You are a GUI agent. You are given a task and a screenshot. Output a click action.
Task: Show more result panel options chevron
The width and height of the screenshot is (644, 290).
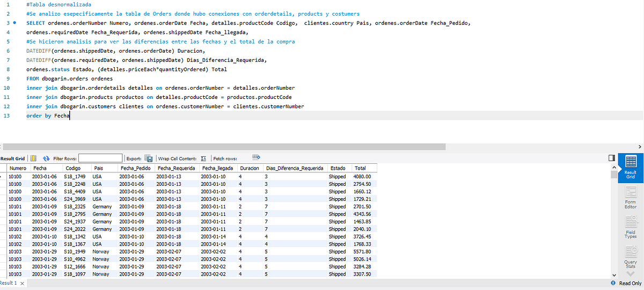(630, 274)
